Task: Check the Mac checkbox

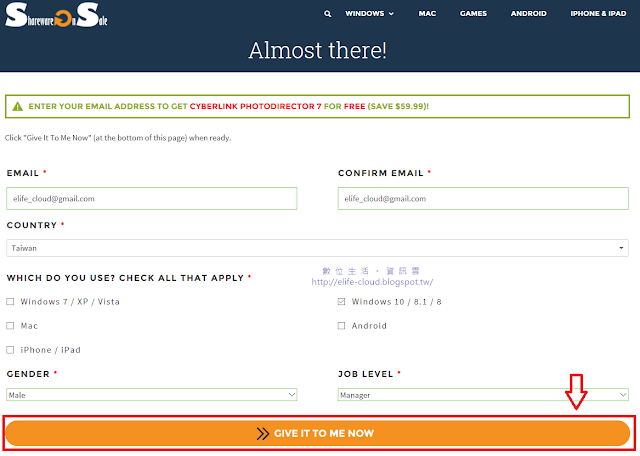Action: pos(10,326)
